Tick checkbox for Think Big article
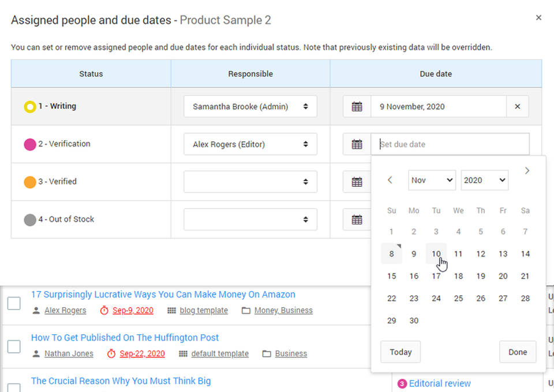The width and height of the screenshot is (554, 392). point(14,387)
